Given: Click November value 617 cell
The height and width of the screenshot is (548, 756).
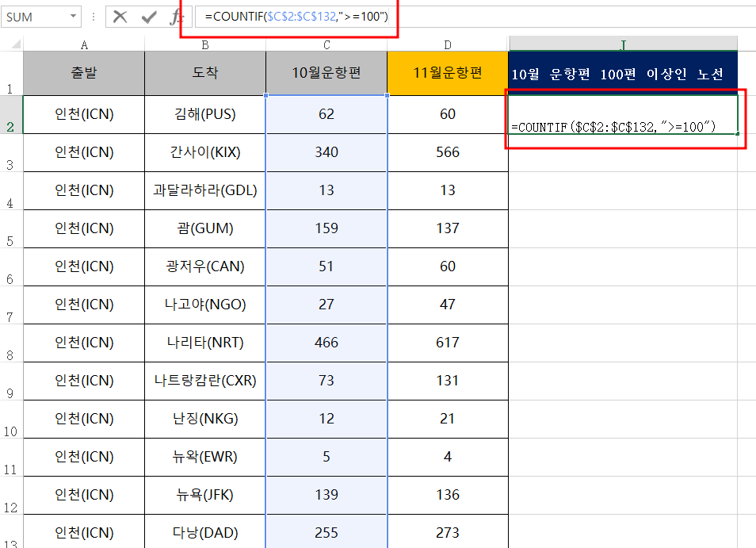Looking at the screenshot, I should (448, 343).
